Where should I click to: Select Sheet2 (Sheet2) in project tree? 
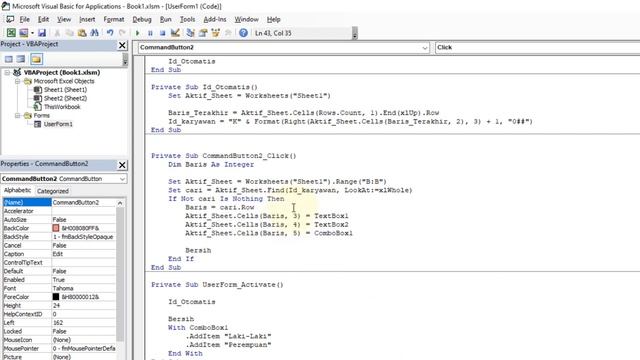65,98
